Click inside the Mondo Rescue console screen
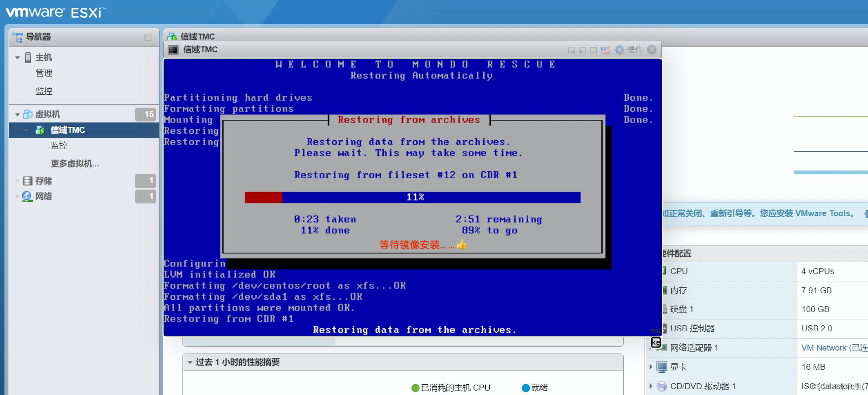This screenshot has width=868, height=395. 412,197
